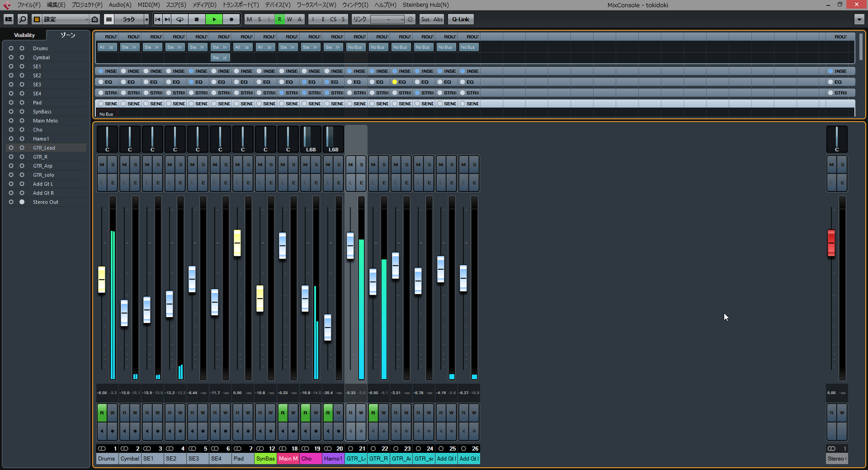868x470 pixels.
Task: Toggle the green global read R button
Action: click(x=280, y=19)
